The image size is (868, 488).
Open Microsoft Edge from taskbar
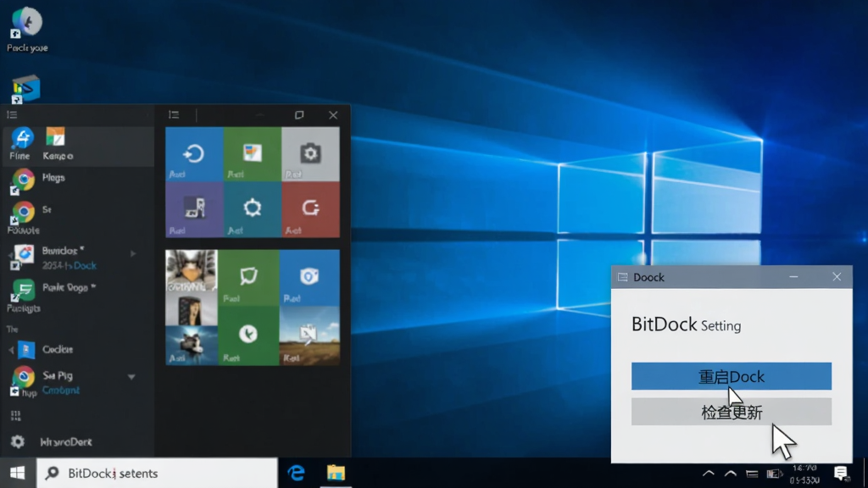pos(296,473)
